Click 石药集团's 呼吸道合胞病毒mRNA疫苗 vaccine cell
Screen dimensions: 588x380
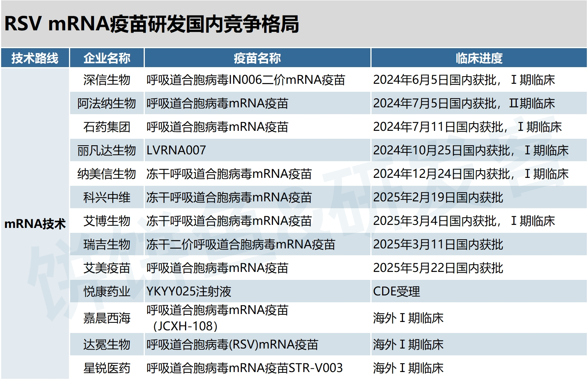[257, 127]
